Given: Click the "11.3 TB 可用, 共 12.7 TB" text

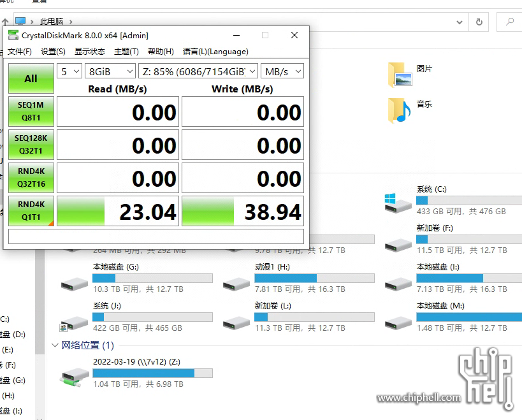Looking at the screenshot, I should tap(300, 328).
